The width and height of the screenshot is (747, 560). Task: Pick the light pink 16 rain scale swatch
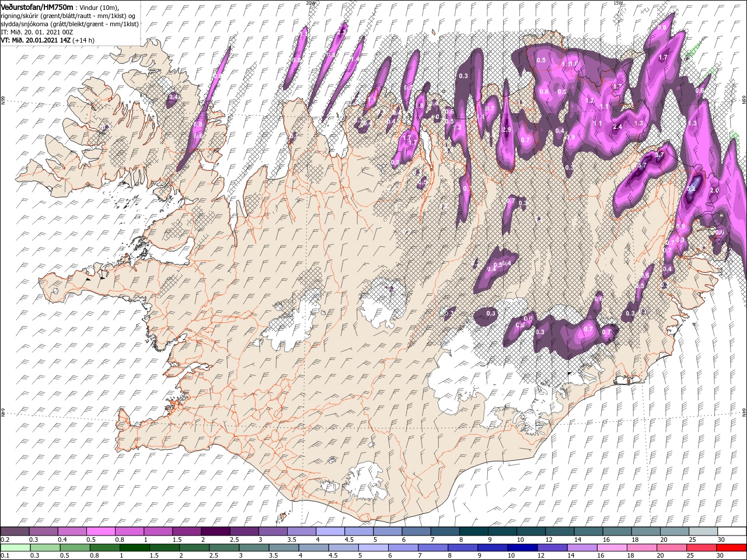612,548
